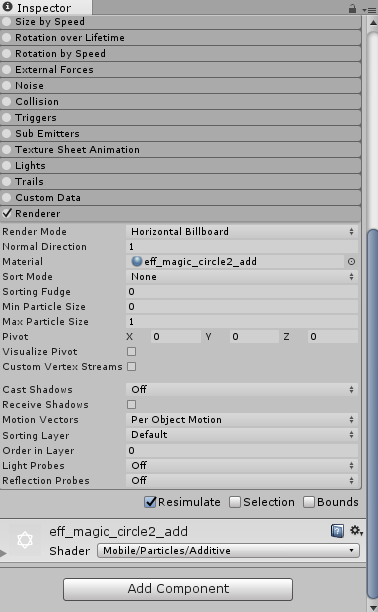378x612 pixels.
Task: Expand the material properties arrow
Action: (4, 553)
